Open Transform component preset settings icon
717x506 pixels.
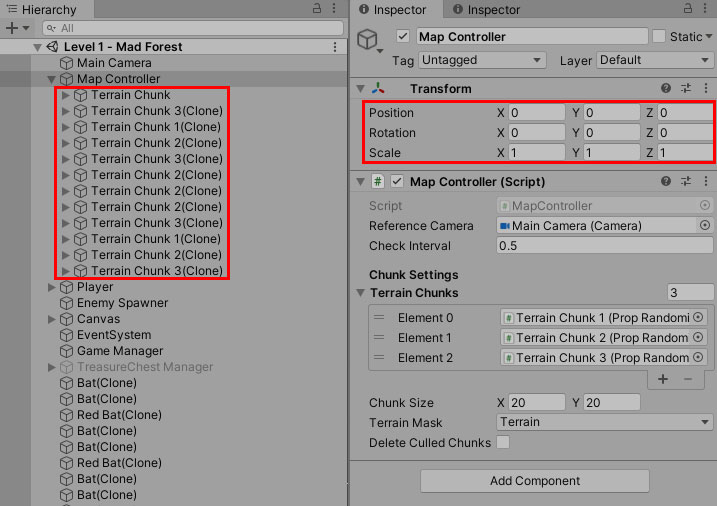(685, 88)
